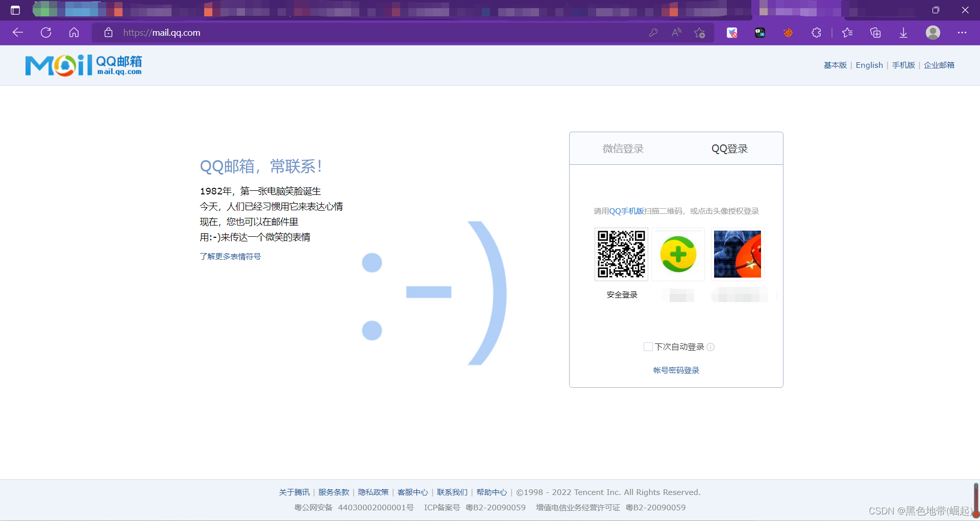Image resolution: width=980 pixels, height=521 pixels.
Task: Open the browser settings three-dot menu
Action: click(x=962, y=33)
